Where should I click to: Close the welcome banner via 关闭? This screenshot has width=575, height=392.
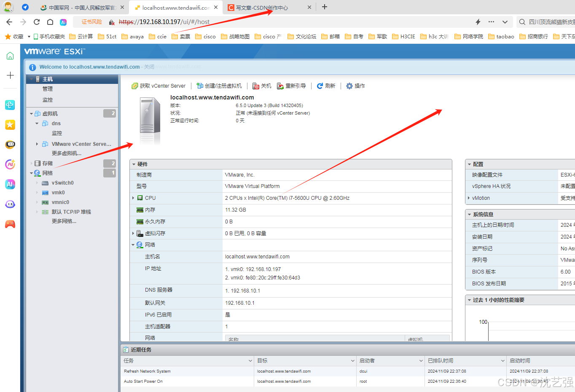(x=149, y=67)
